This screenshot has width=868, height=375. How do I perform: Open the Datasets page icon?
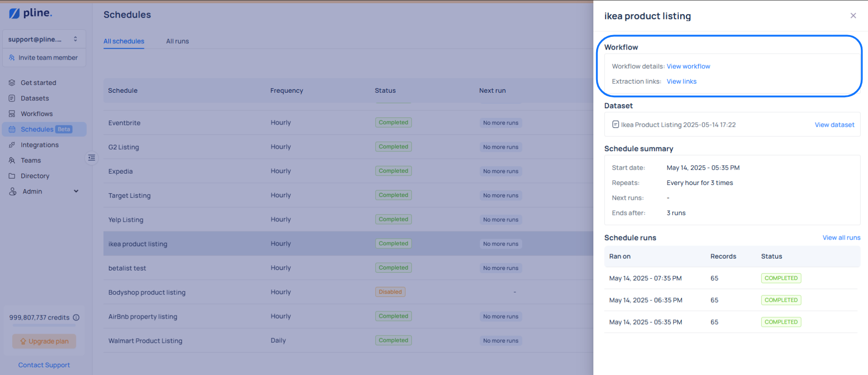(12, 98)
